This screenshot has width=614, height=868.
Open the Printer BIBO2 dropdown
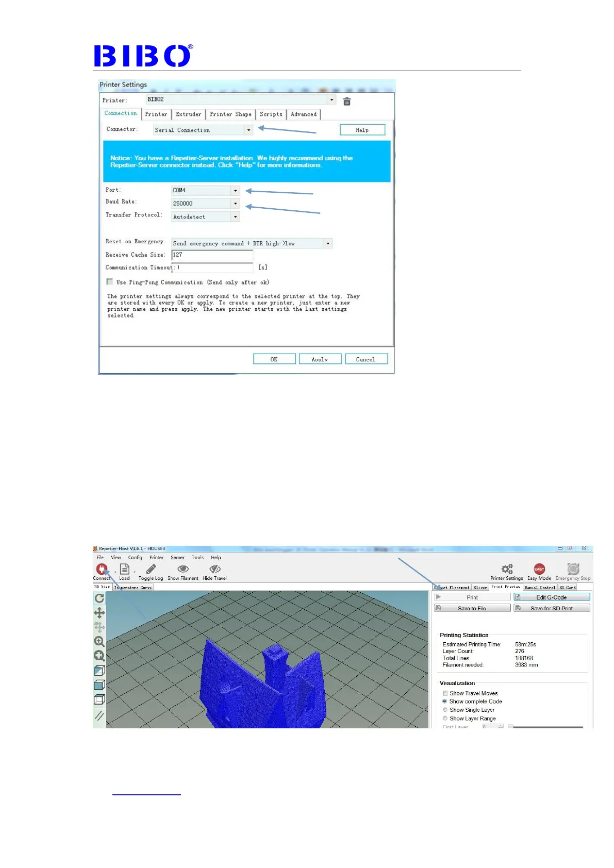coord(332,99)
